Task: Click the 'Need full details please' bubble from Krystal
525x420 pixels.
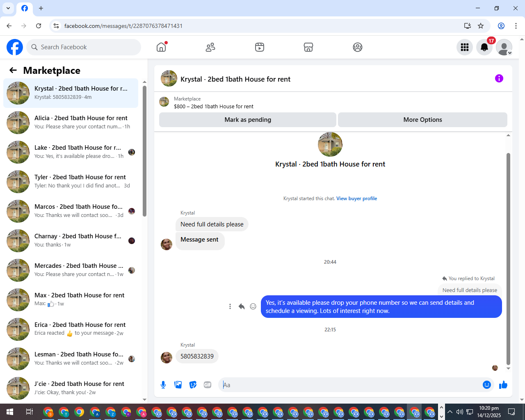Action: (212, 224)
